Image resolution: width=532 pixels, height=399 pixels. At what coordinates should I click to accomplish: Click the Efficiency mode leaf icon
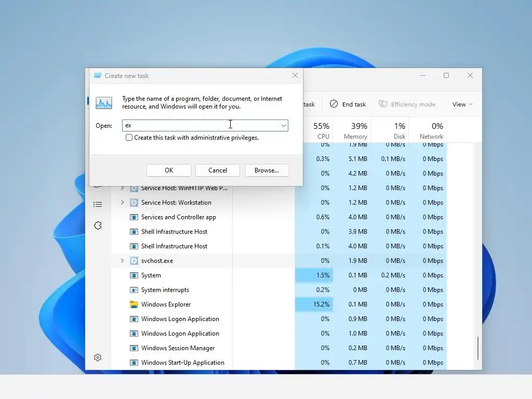[383, 104]
